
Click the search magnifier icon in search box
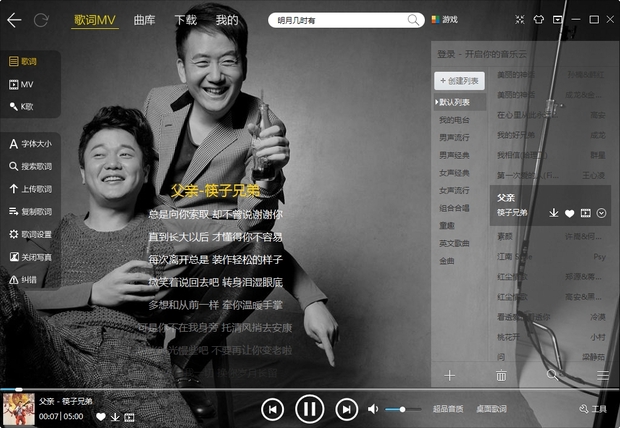coord(414,20)
